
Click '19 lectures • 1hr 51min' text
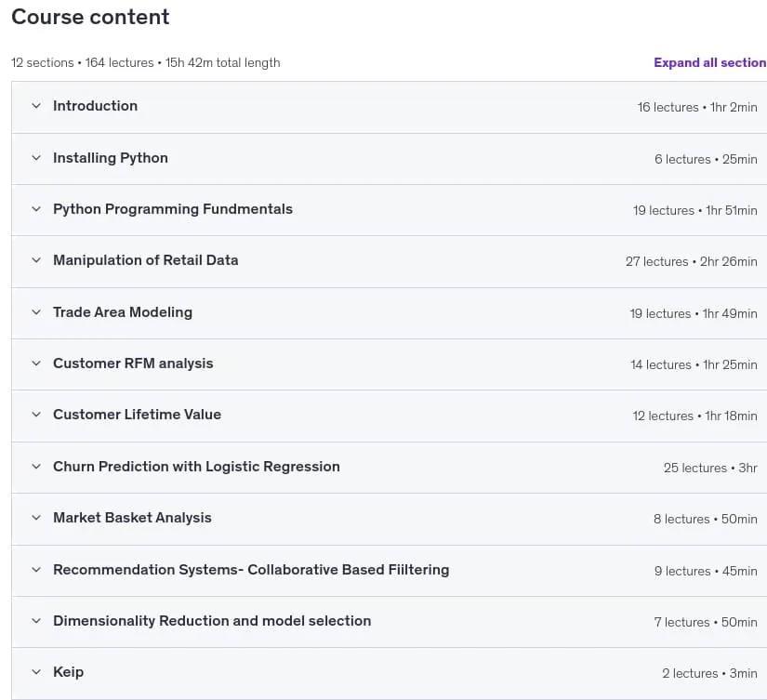pos(695,210)
